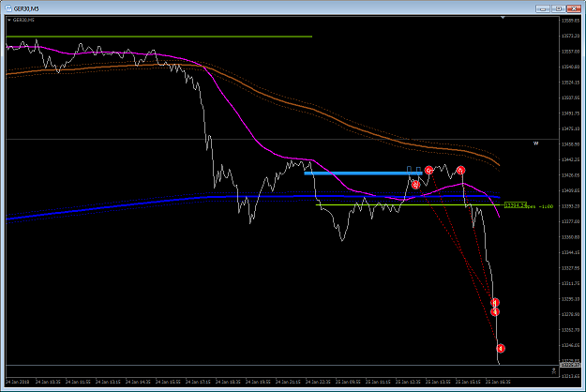Minimize the GER30,M5 chart window
This screenshot has height=392, width=586.
[543, 8]
